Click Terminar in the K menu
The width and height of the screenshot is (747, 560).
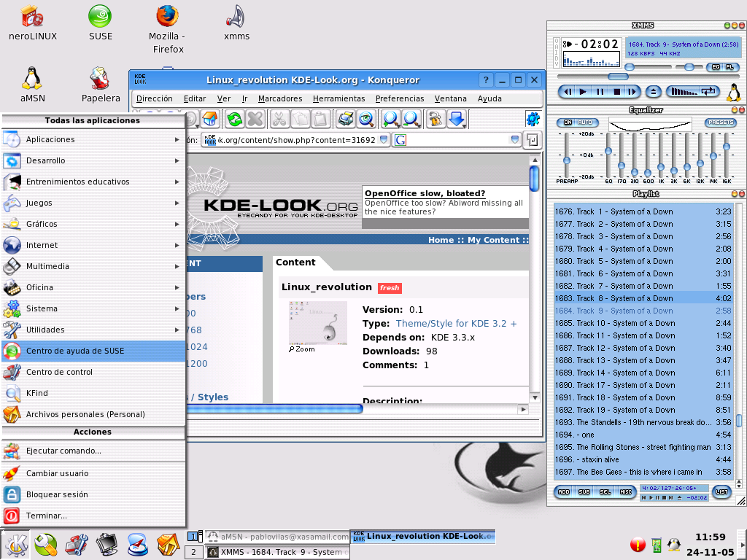[93, 516]
